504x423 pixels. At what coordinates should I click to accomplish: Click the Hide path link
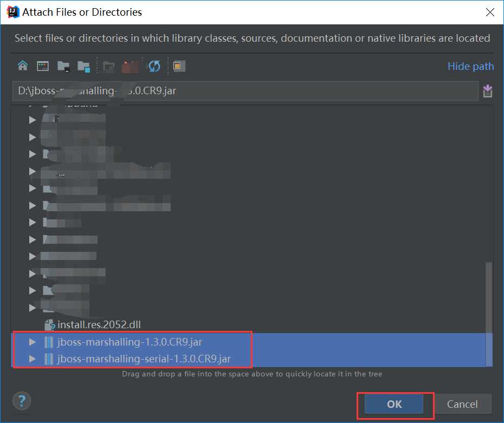tap(470, 66)
